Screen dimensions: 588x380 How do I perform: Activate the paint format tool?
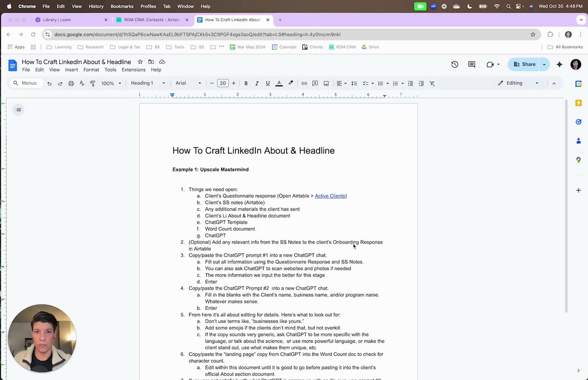(x=93, y=83)
